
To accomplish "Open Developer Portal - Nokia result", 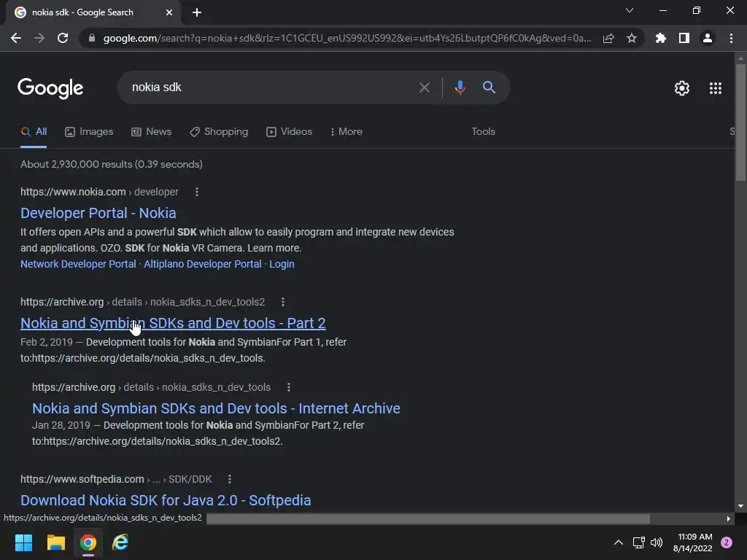I will [x=98, y=213].
